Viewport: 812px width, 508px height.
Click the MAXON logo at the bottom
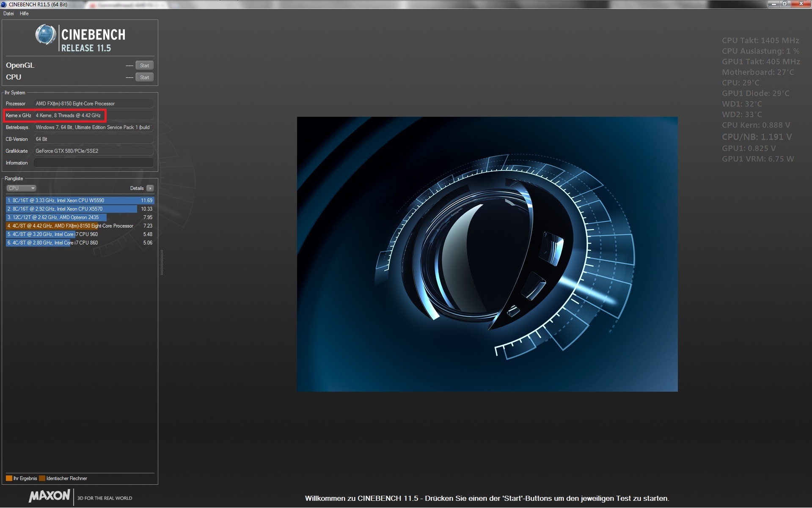pyautogui.click(x=50, y=496)
